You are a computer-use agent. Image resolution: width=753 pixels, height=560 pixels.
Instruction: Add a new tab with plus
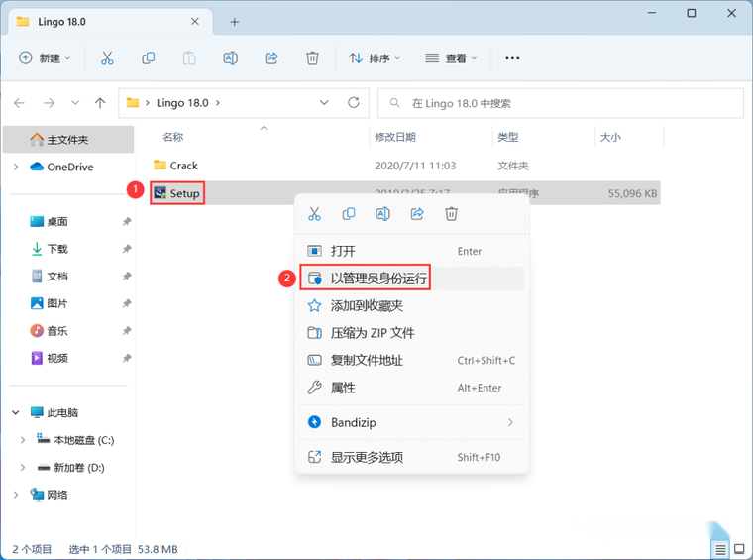[235, 22]
